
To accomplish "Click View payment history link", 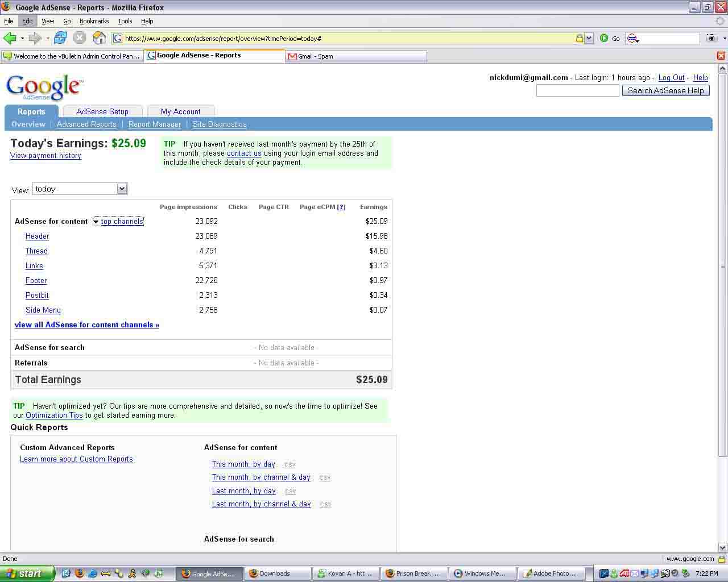I will 45,156.
